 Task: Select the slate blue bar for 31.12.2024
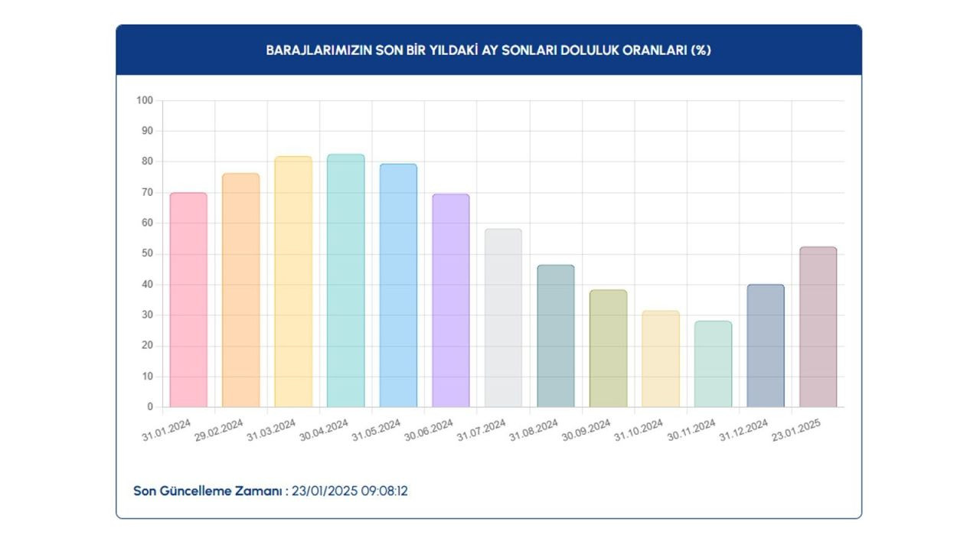tap(766, 346)
